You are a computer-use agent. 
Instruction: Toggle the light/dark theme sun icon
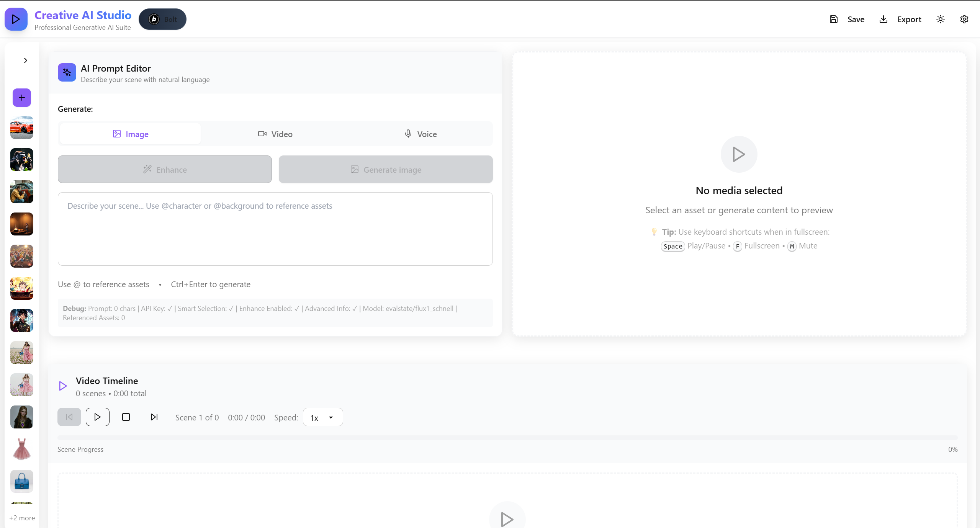click(x=940, y=19)
